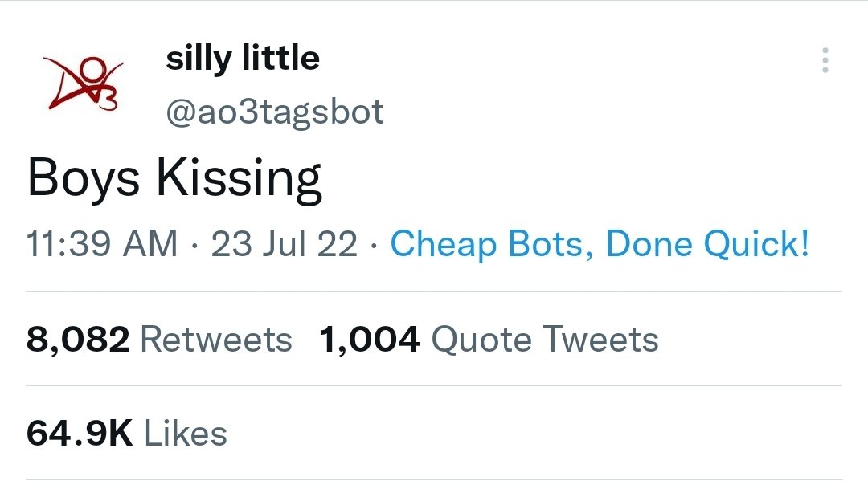Open the Likes label list

[x=186, y=433]
